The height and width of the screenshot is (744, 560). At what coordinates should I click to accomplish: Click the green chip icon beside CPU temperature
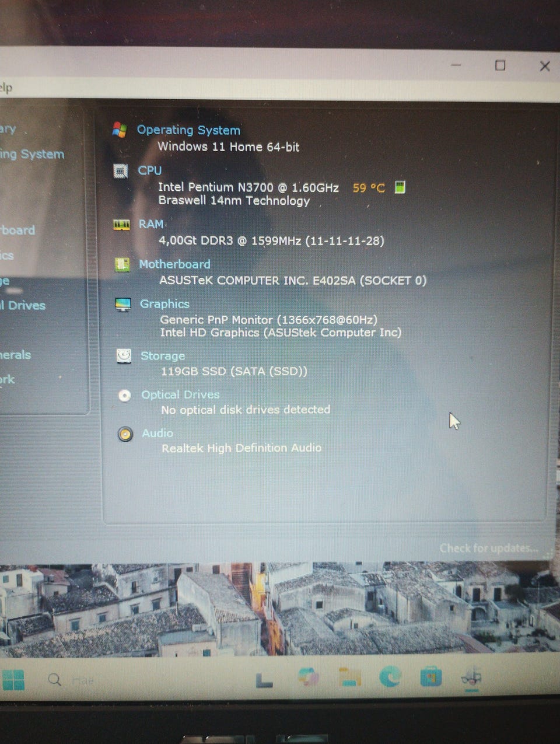point(400,187)
